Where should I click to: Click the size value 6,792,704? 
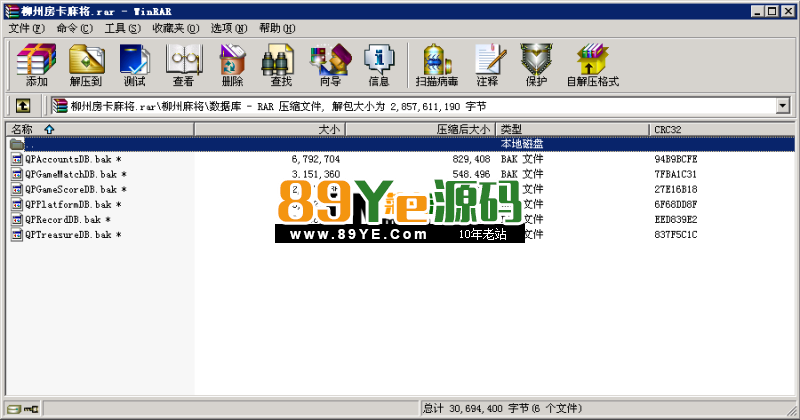(x=316, y=159)
